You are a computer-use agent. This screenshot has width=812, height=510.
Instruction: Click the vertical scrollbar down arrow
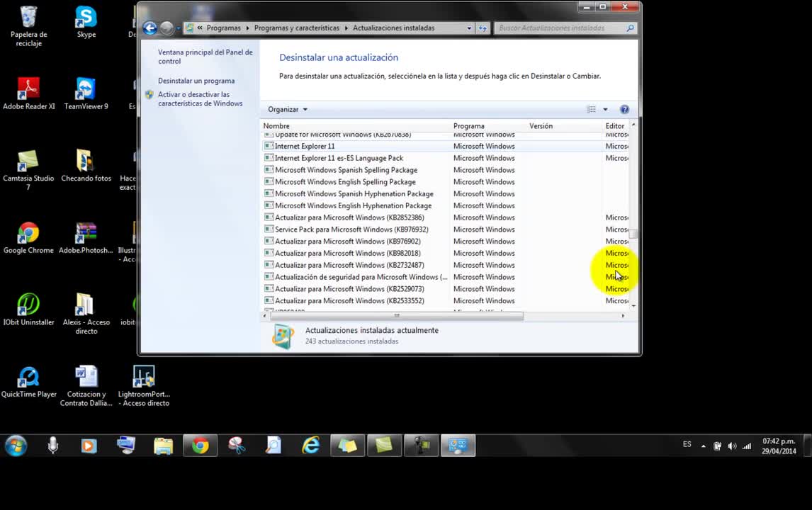pyautogui.click(x=633, y=306)
